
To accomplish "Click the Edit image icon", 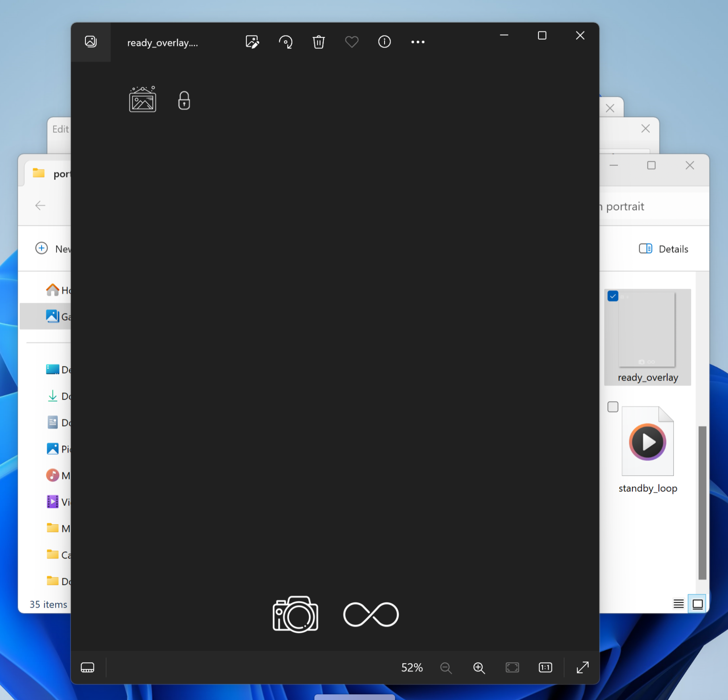I will pos(252,42).
